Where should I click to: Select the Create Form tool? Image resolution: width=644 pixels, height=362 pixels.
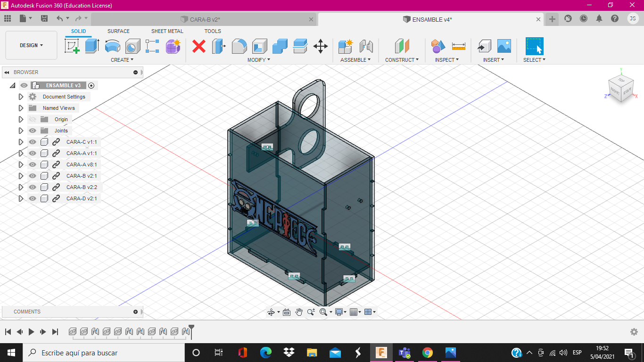point(173,46)
